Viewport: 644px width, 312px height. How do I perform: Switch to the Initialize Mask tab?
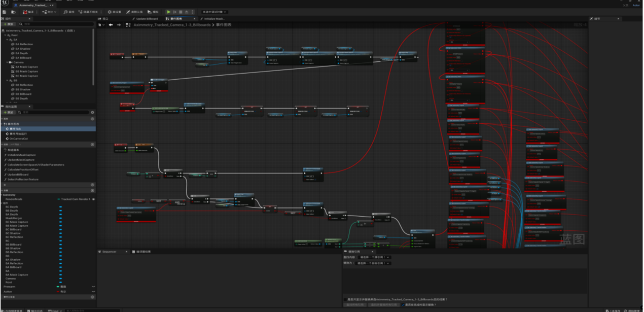click(x=213, y=19)
